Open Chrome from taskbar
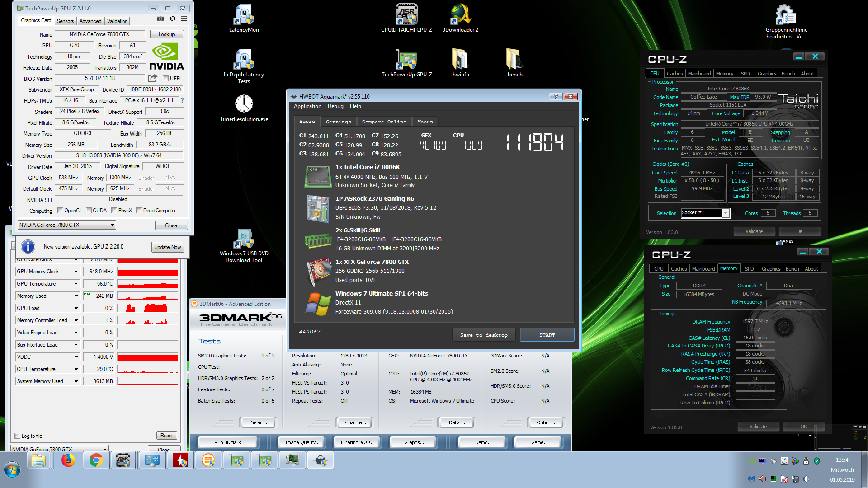Screen dimensions: 868x488 [96, 460]
